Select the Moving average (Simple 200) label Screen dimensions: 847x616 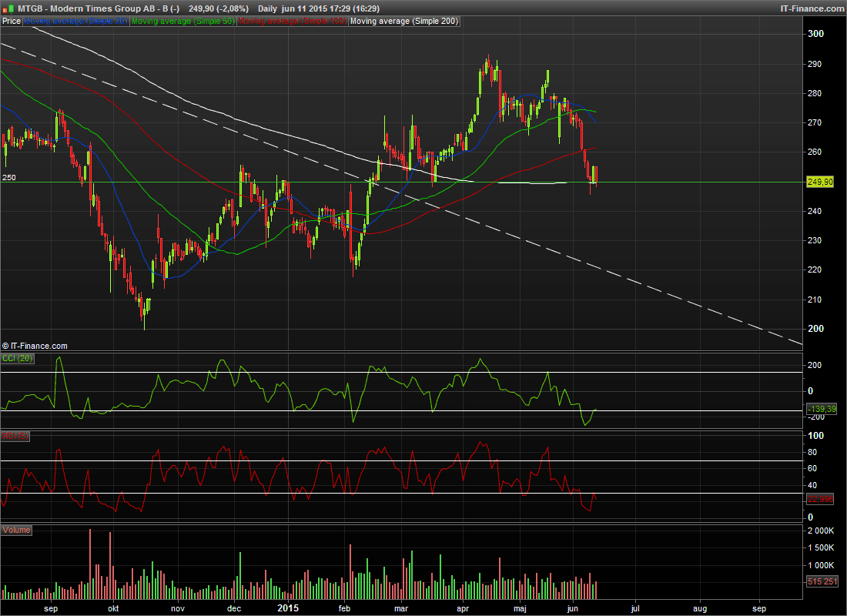[404, 22]
